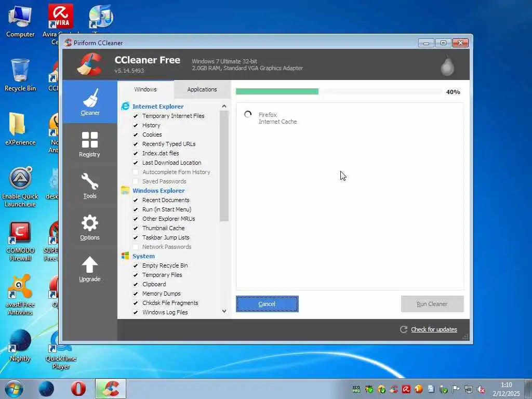Open QuickTime Player desktop shortcut
532x399 pixels.
tap(61, 350)
